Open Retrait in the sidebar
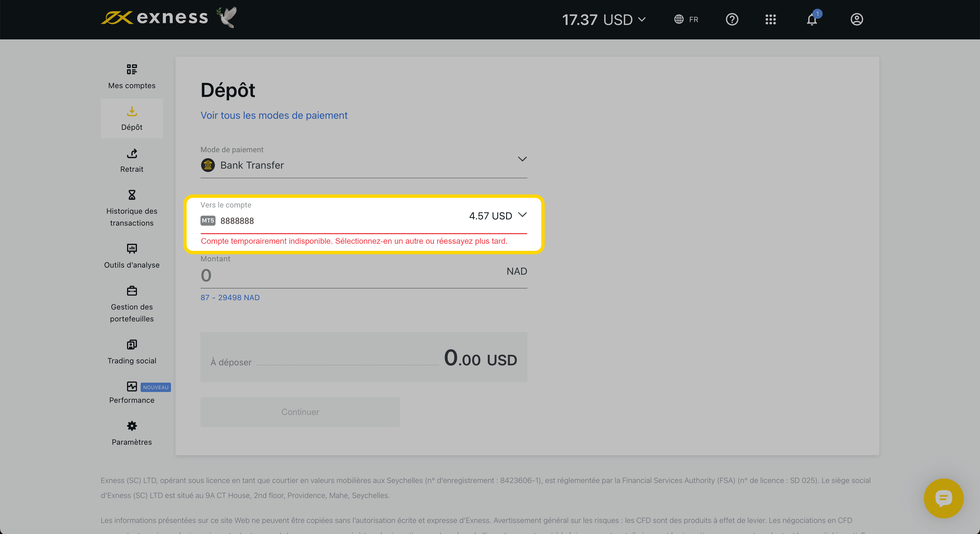 132,160
